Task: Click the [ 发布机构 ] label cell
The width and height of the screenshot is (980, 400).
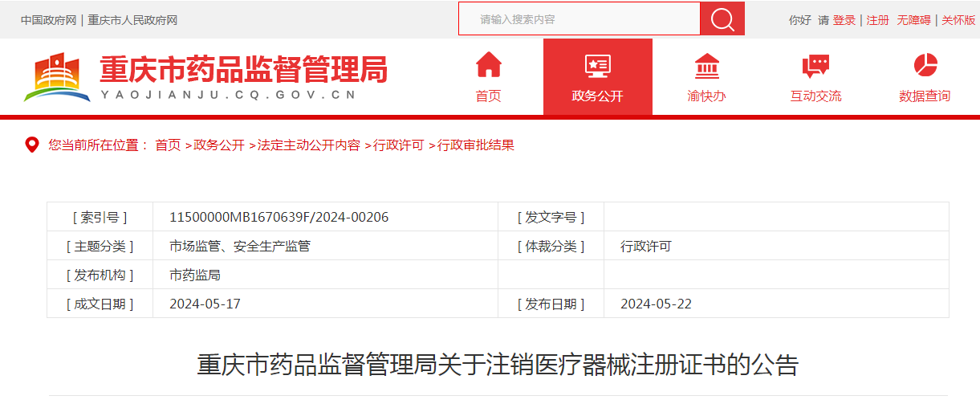Action: pyautogui.click(x=100, y=275)
